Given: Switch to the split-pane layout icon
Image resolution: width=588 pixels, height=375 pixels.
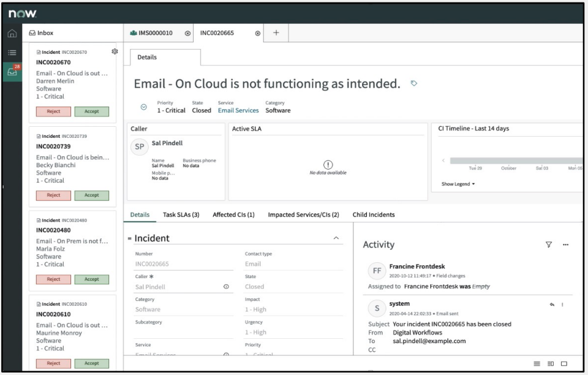Looking at the screenshot, I should (x=552, y=364).
